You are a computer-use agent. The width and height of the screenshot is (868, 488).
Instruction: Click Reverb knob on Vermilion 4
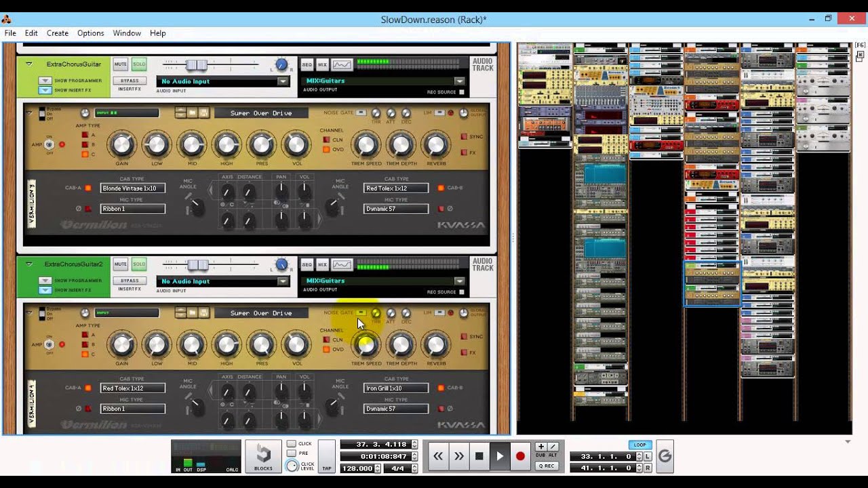pyautogui.click(x=435, y=344)
